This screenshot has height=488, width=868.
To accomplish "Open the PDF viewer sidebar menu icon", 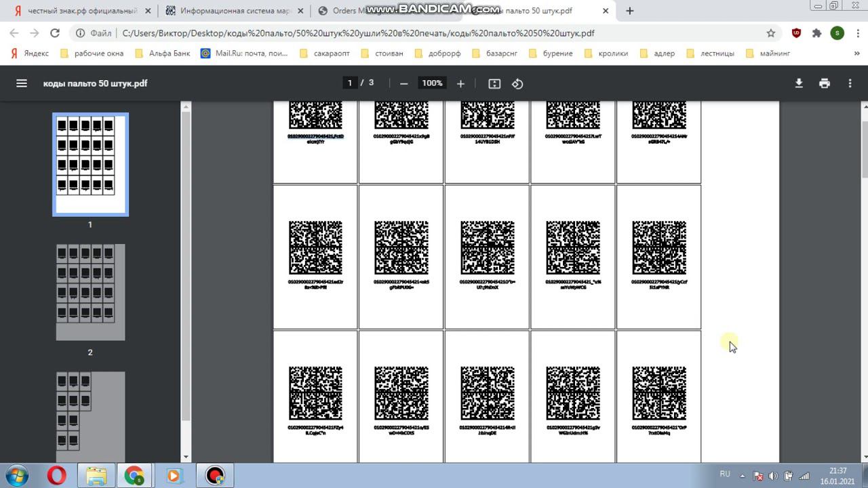I will coord(22,83).
